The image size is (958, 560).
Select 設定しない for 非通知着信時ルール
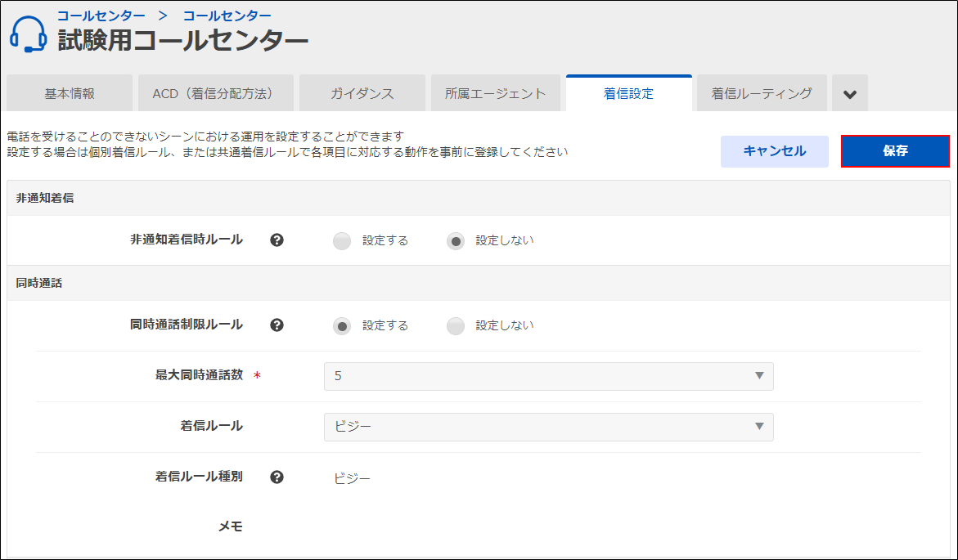(x=456, y=241)
